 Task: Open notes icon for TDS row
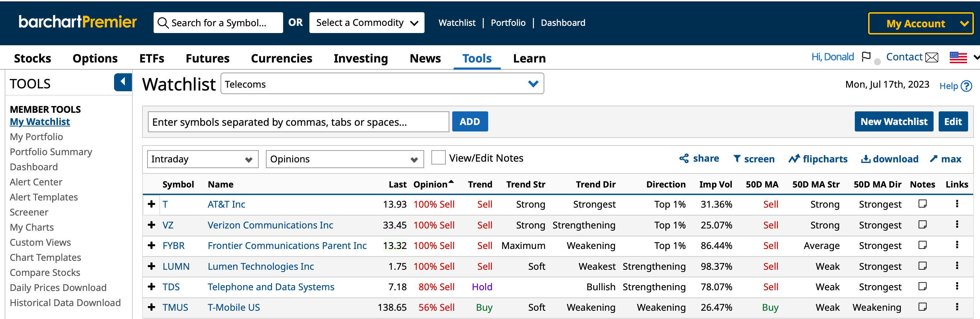[922, 286]
